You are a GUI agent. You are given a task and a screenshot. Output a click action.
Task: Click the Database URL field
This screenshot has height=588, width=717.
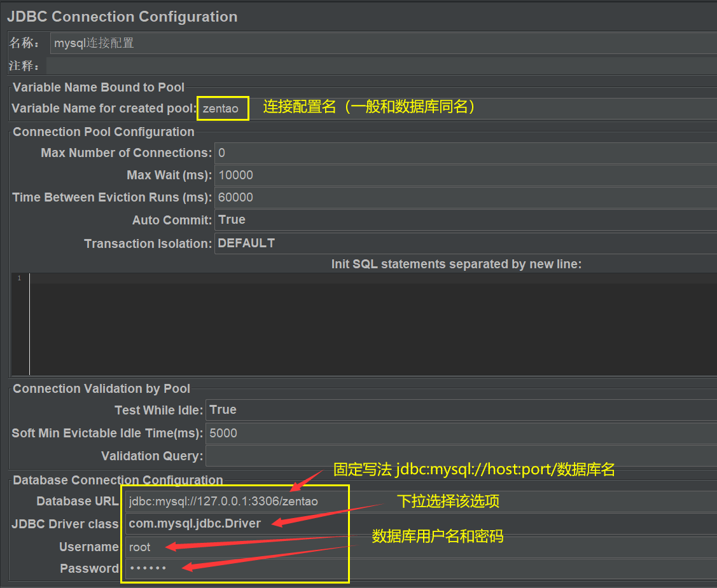pos(421,501)
